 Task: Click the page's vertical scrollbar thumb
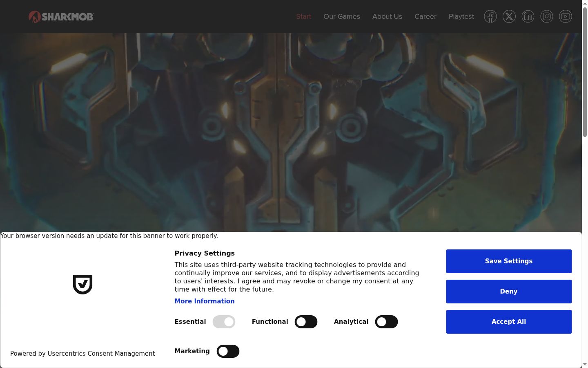[585, 72]
